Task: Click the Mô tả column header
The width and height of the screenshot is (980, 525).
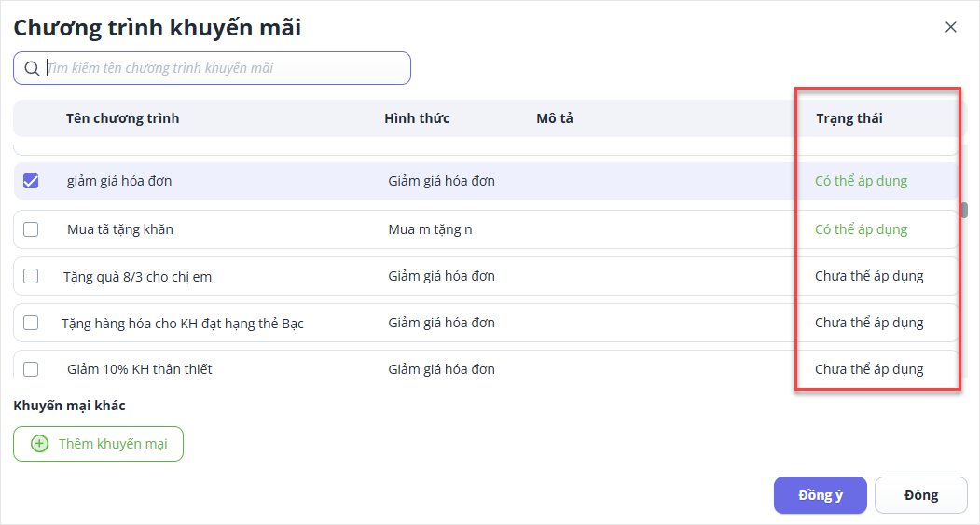Action: point(555,118)
